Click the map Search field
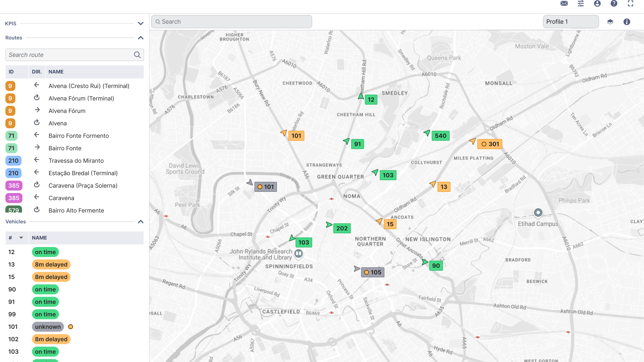644x362 pixels. tap(231, 22)
